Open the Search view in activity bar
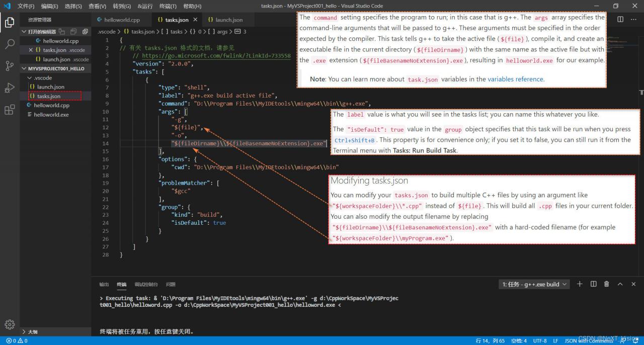 (10, 44)
